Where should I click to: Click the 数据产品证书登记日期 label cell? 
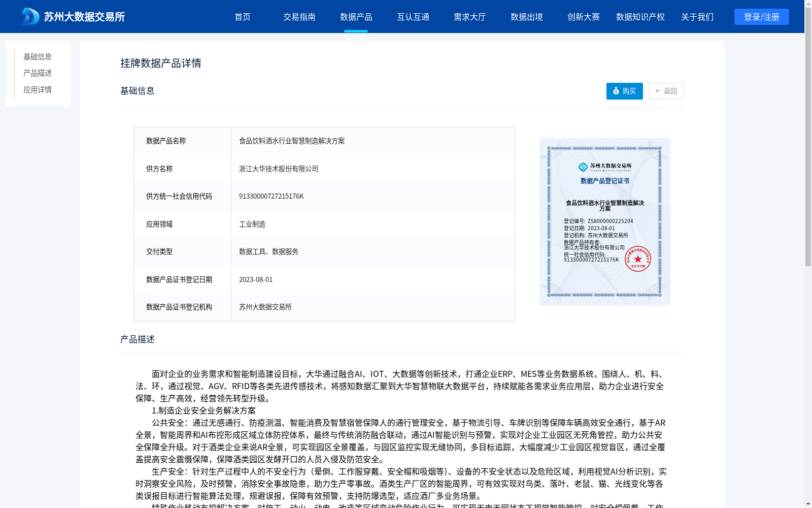(x=183, y=279)
